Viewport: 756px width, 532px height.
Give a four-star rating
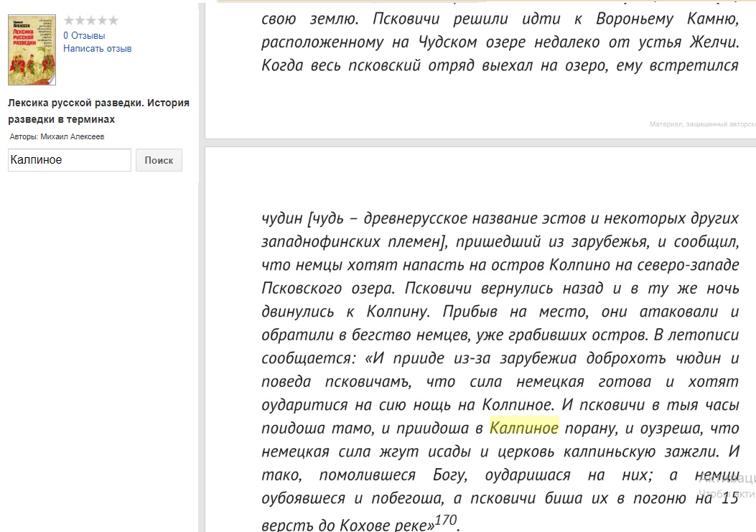102,21
